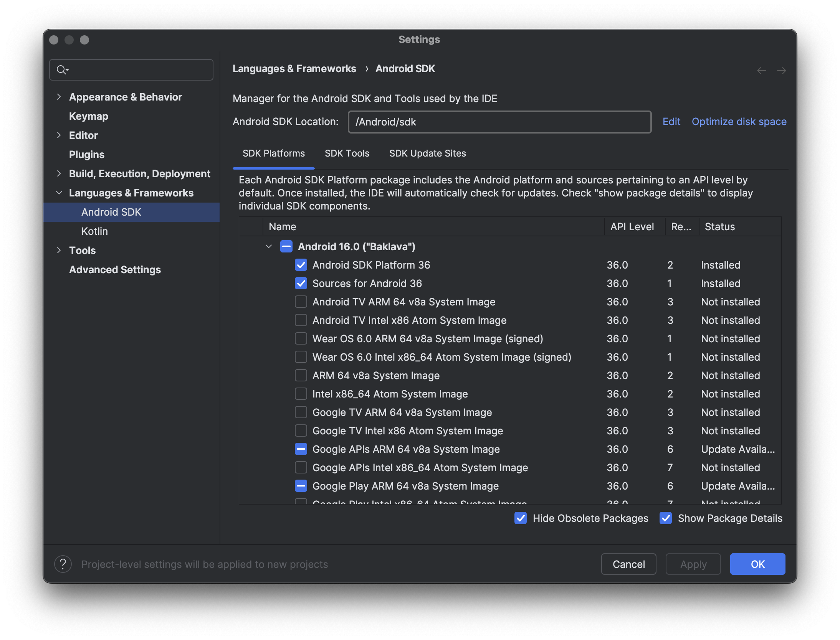The image size is (840, 640).
Task: Expand the Tools section
Action: (59, 250)
